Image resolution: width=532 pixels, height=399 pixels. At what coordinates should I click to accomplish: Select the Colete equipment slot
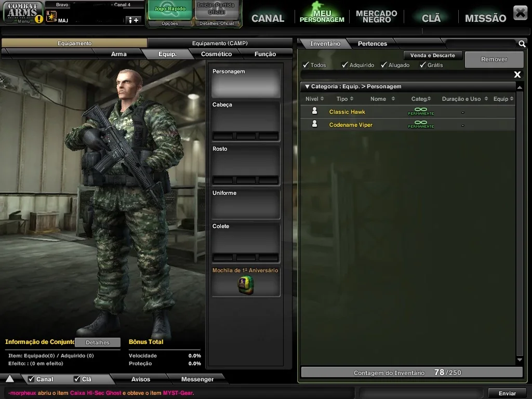pos(246,243)
